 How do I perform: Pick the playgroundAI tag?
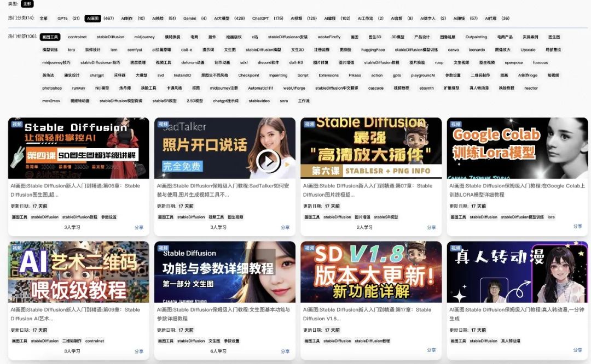point(423,75)
